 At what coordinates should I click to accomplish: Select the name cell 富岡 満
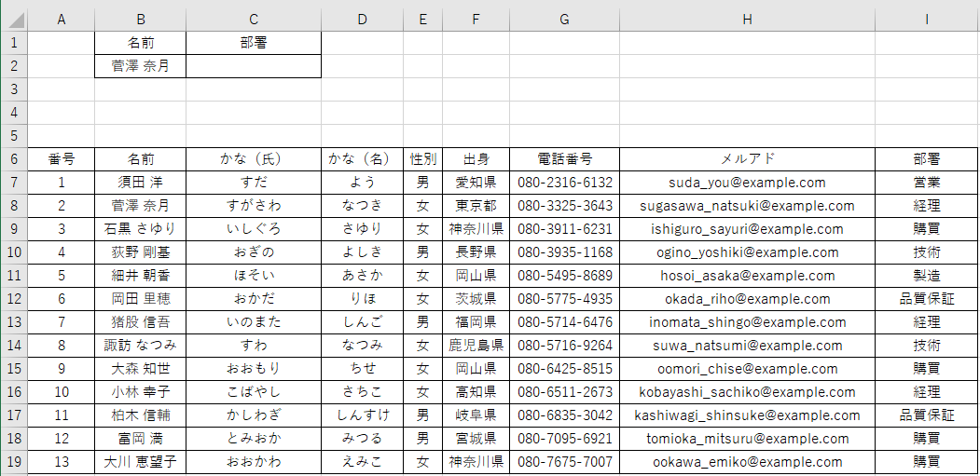pyautogui.click(x=141, y=439)
